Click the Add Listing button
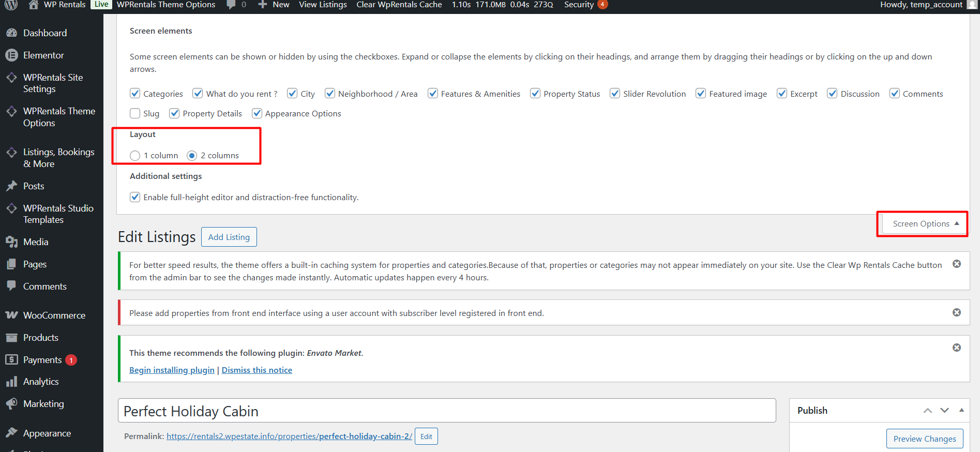 [x=229, y=237]
